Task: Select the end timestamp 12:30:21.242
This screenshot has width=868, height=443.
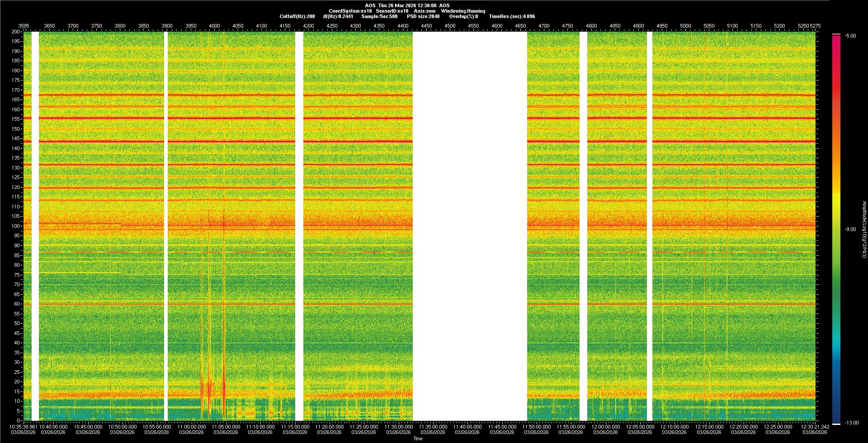Action: 815,427
